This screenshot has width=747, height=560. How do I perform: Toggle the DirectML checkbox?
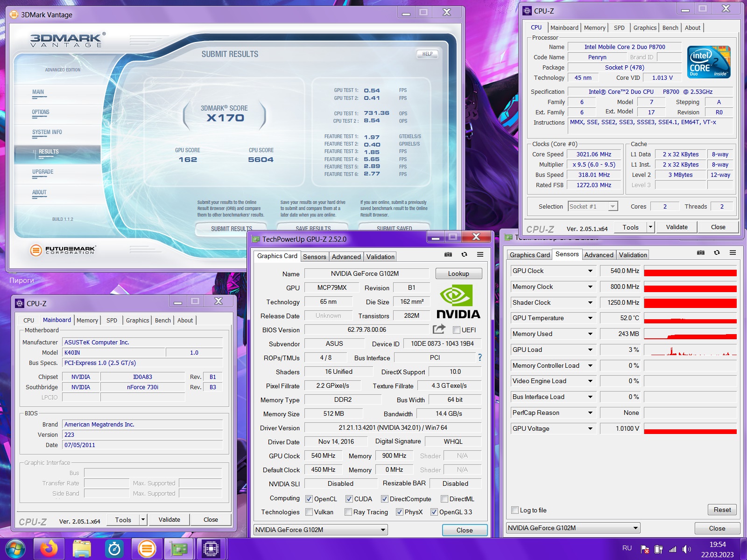pos(444,499)
